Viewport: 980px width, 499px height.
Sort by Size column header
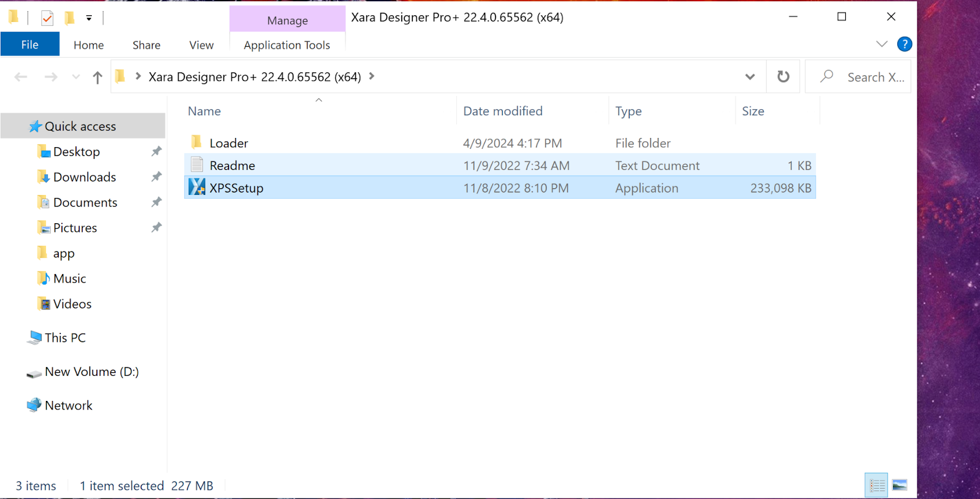pos(753,111)
